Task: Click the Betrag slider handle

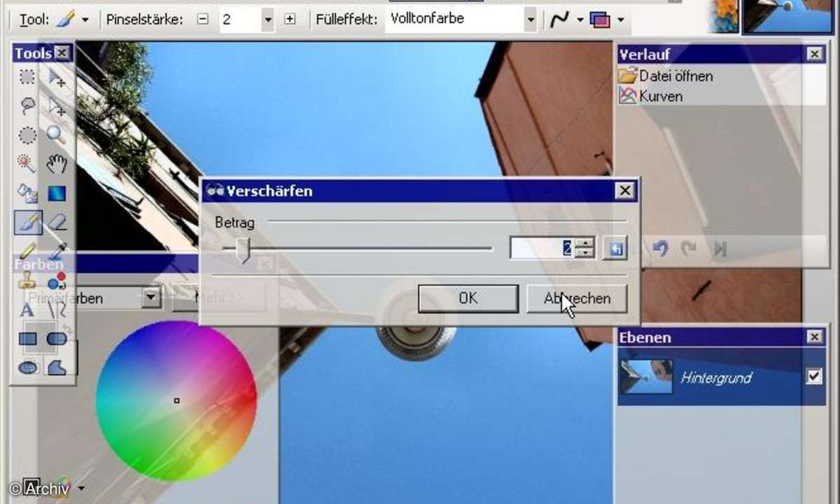Action: pyautogui.click(x=243, y=249)
